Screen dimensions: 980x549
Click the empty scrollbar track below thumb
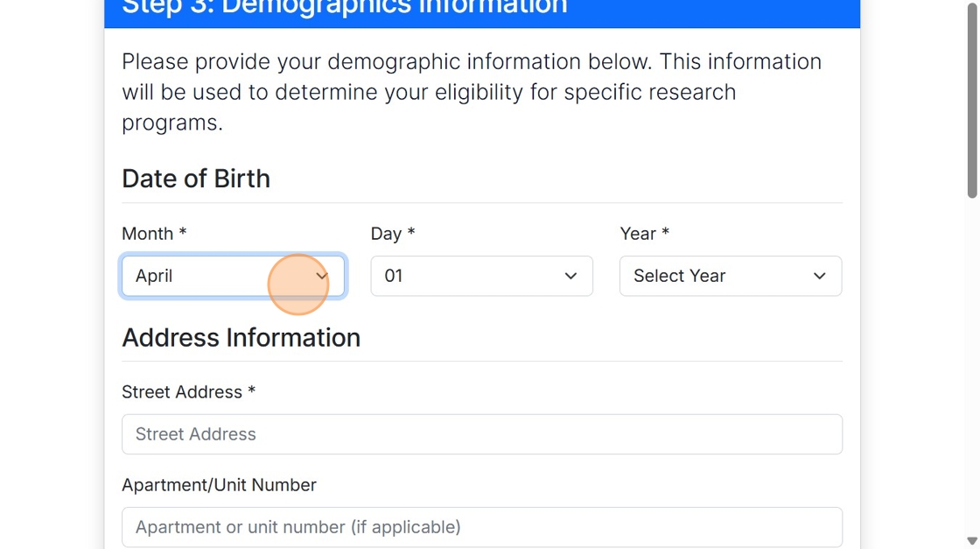pos(971,368)
